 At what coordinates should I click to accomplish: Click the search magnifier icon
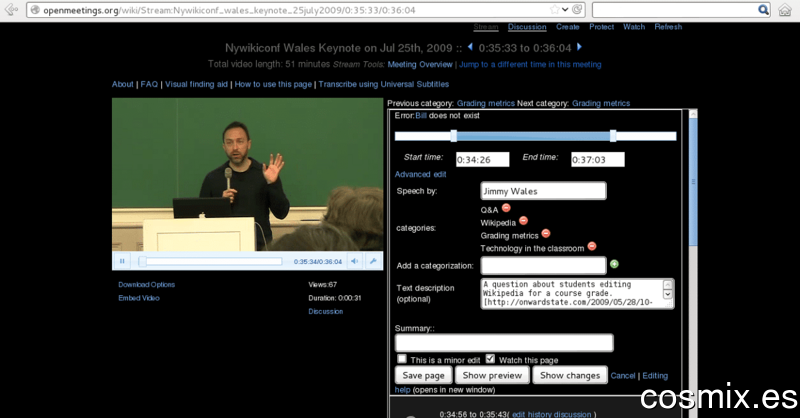click(x=763, y=10)
